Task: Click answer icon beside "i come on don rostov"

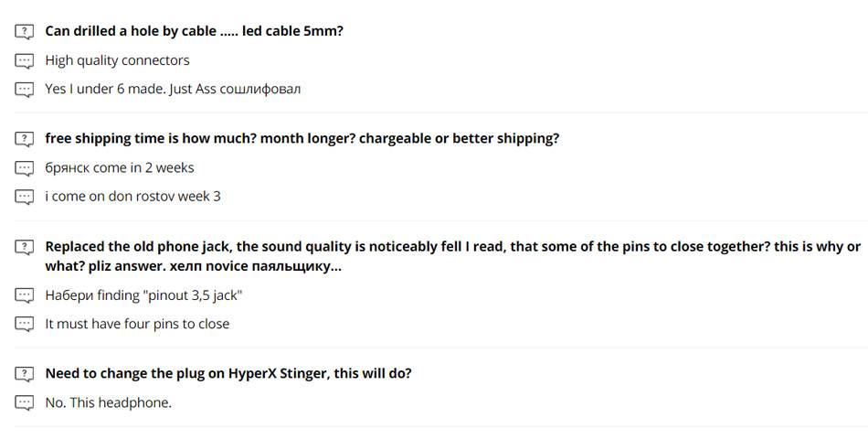Action: point(24,197)
